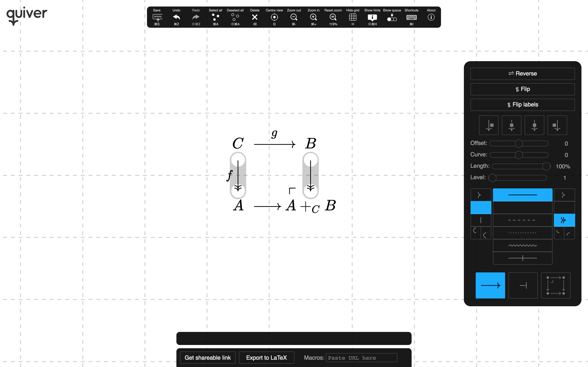
Task: Click the About menu item
Action: [x=431, y=17]
